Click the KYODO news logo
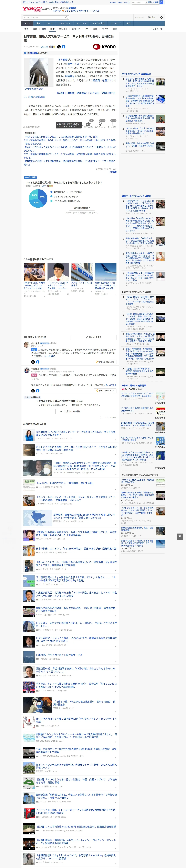186x868 pixels. [104, 47]
